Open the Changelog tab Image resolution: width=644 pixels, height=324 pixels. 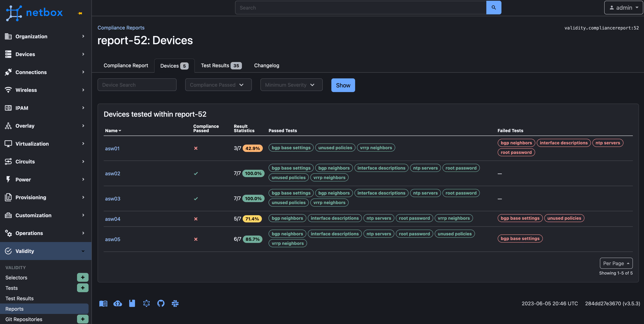[x=266, y=65]
